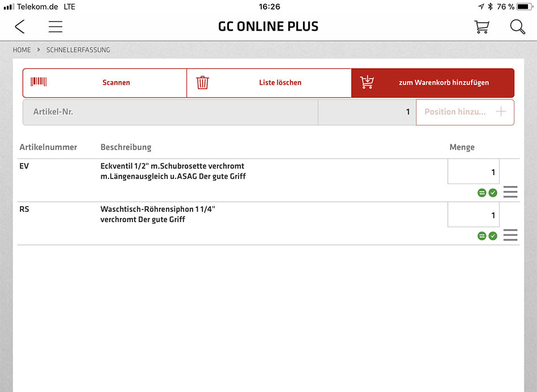Tap the battery indicator in status bar
This screenshot has height=392, width=537.
[524, 6]
